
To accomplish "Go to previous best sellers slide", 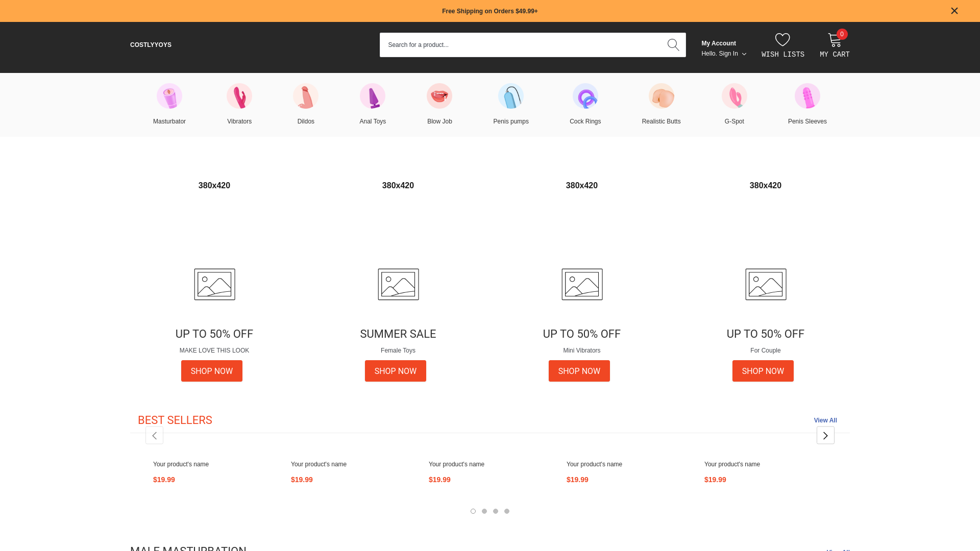I will [154, 435].
